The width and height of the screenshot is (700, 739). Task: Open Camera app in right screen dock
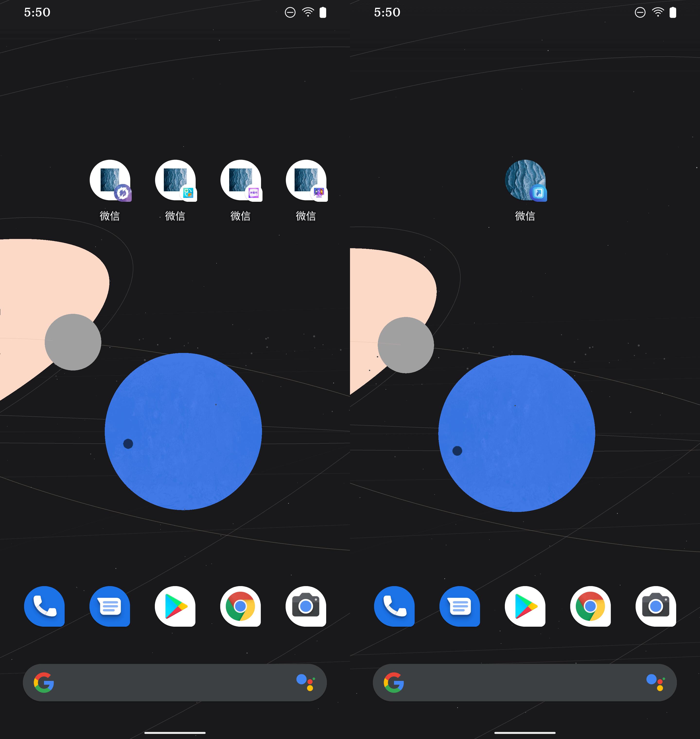[656, 606]
